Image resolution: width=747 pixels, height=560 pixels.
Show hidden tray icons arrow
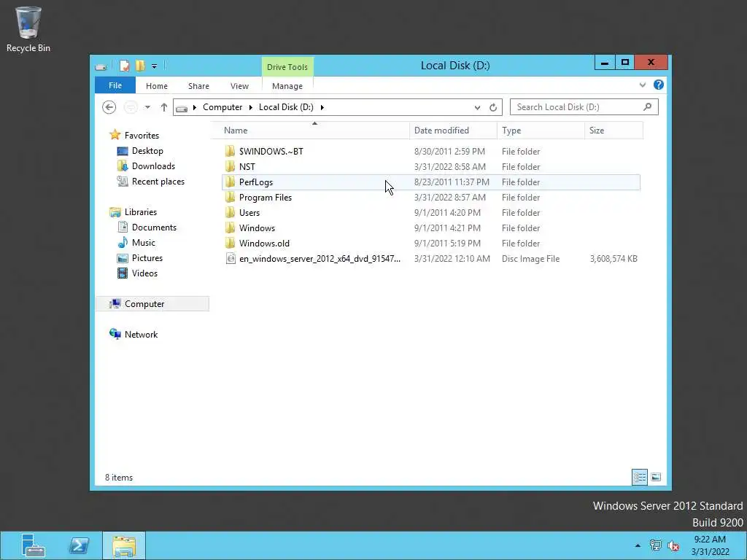pos(638,545)
